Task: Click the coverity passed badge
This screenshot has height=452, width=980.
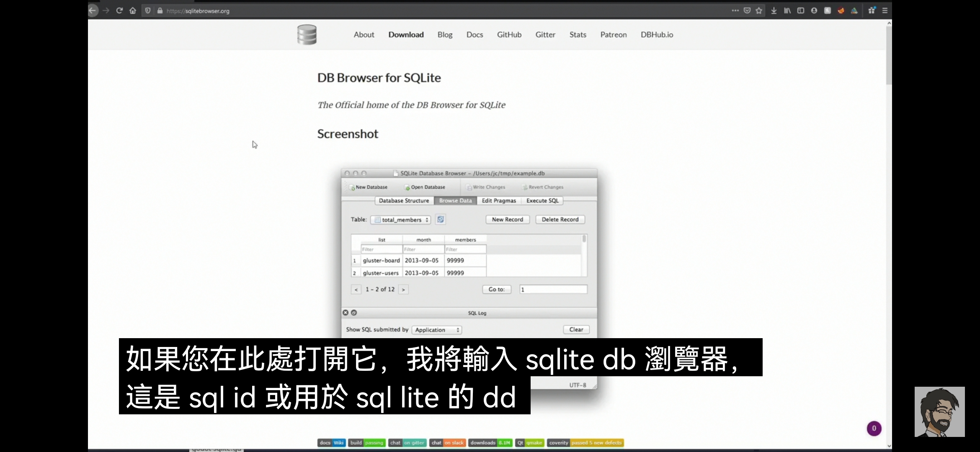Action: click(585, 443)
